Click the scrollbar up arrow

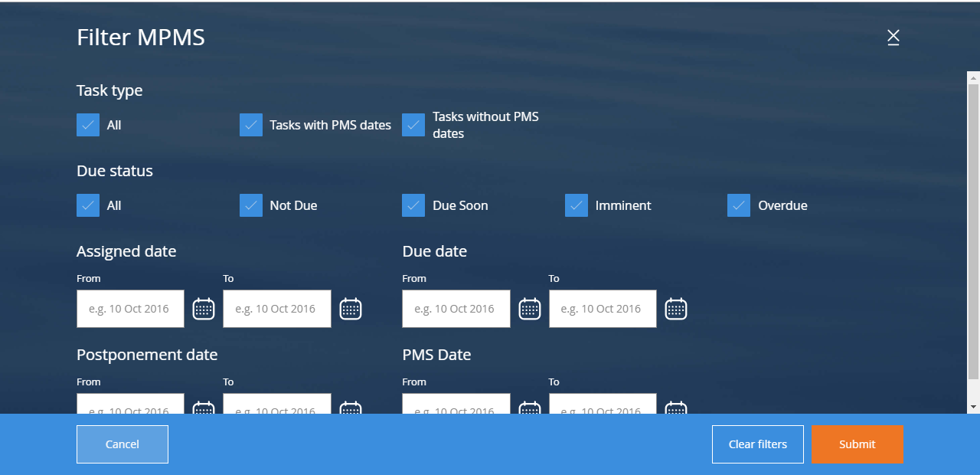click(973, 77)
